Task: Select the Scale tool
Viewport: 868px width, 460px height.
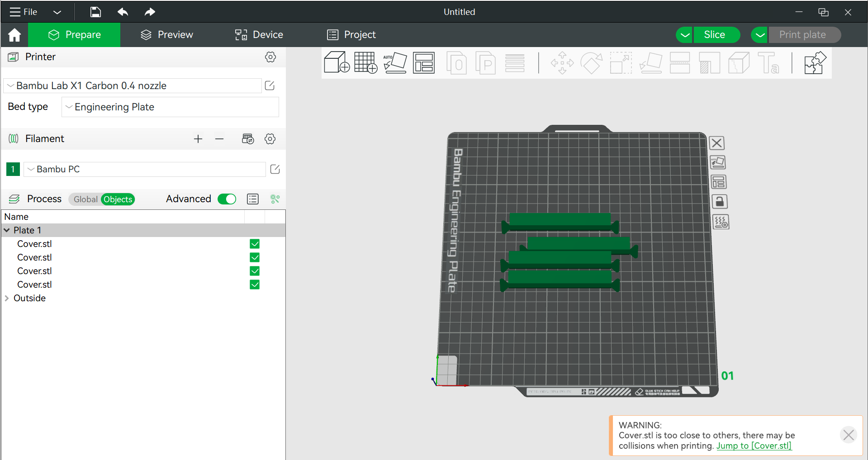Action: [x=620, y=63]
